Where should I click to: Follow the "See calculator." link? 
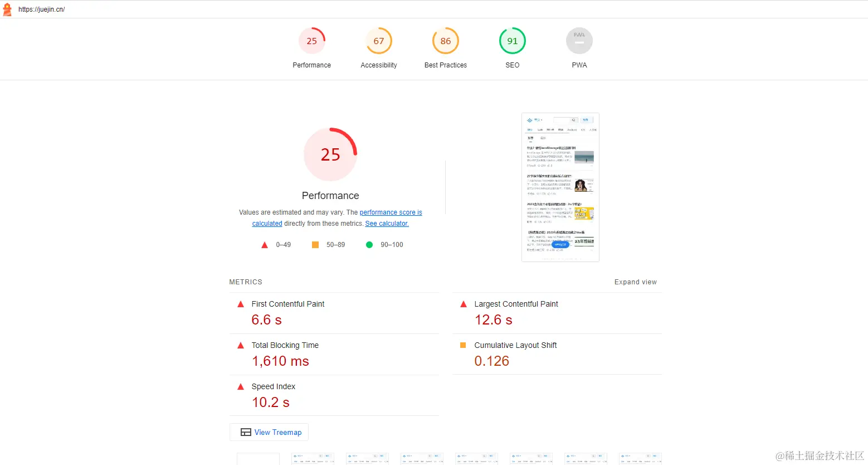point(387,224)
